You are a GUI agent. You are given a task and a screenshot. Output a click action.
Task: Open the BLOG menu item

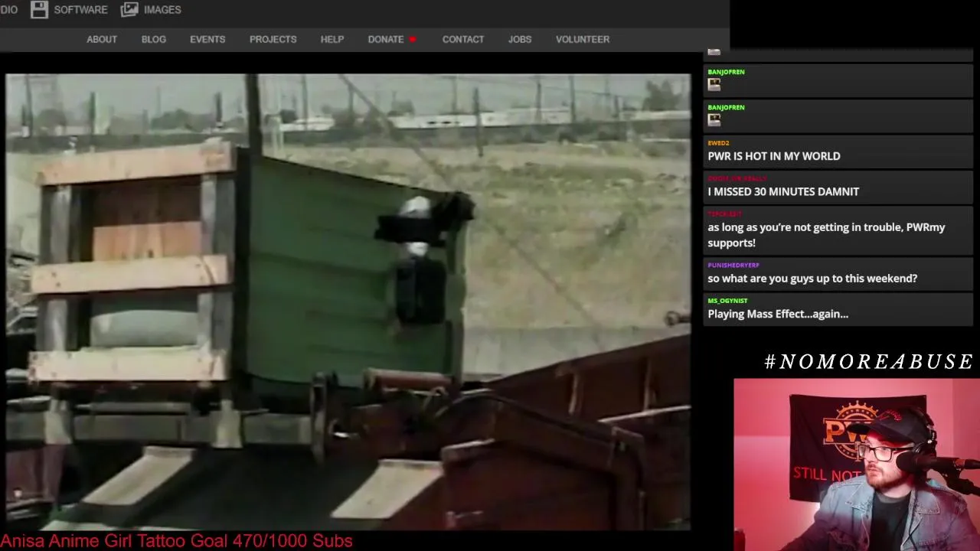[x=154, y=39]
